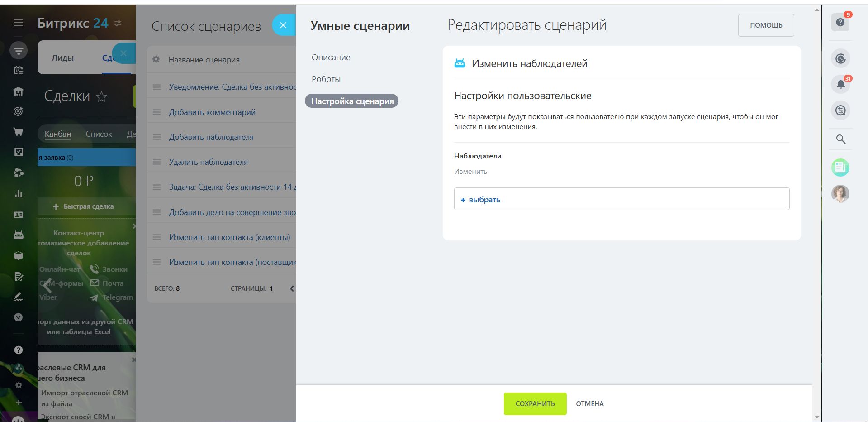
Task: Click the user avatar in right bar
Action: tap(840, 194)
